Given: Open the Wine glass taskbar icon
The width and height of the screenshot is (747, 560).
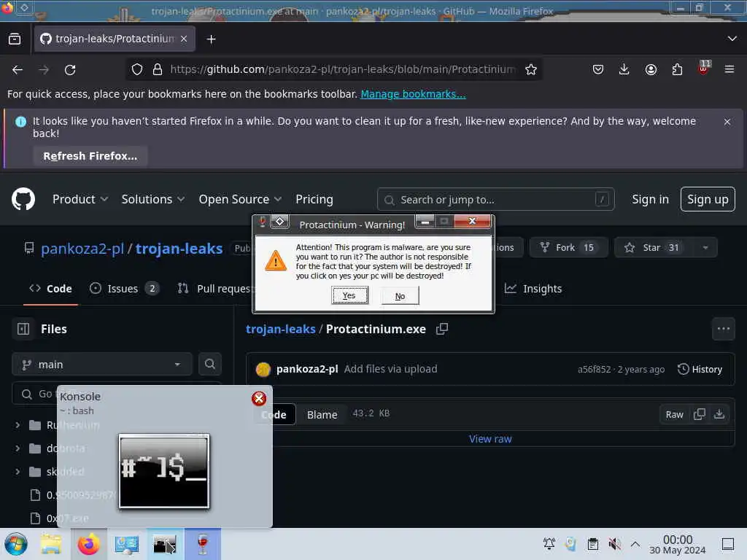Looking at the screenshot, I should (x=203, y=544).
